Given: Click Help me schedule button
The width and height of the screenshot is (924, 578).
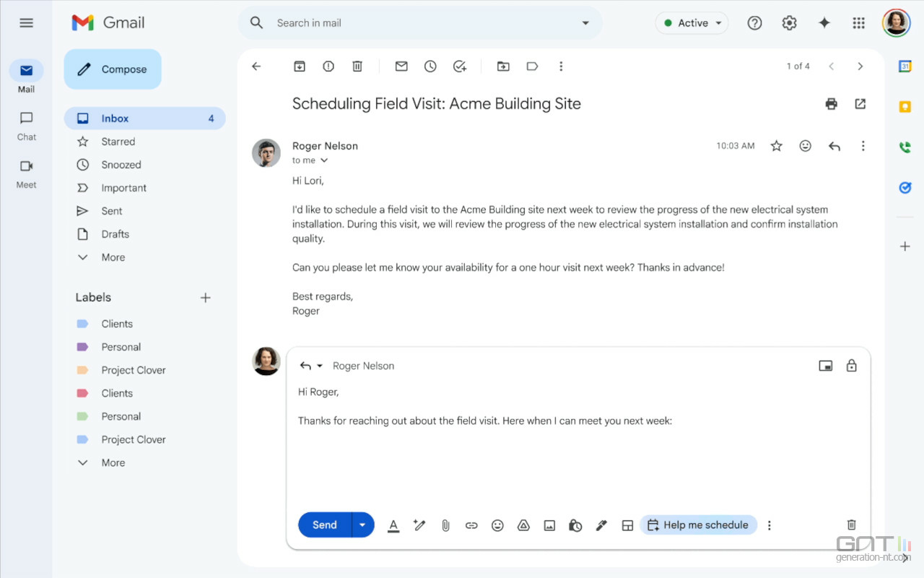Looking at the screenshot, I should pos(698,525).
